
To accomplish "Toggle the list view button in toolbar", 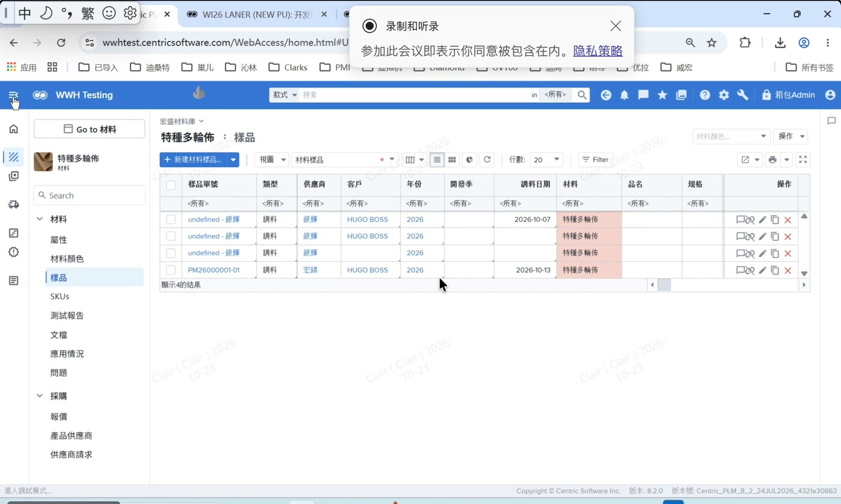I will [x=437, y=160].
